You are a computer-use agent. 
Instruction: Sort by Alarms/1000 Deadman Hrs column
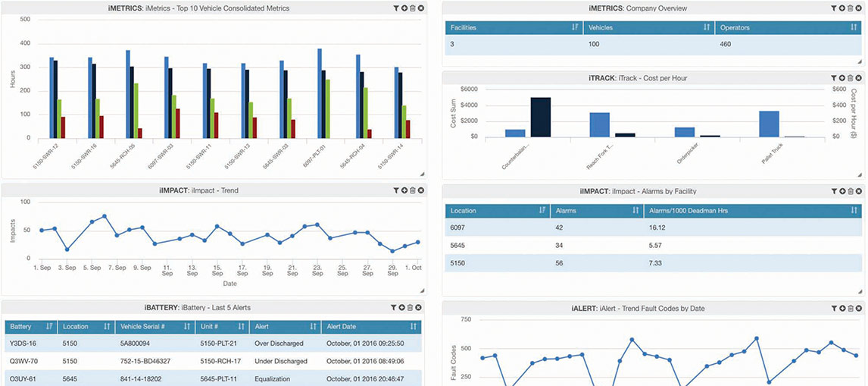tap(854, 210)
